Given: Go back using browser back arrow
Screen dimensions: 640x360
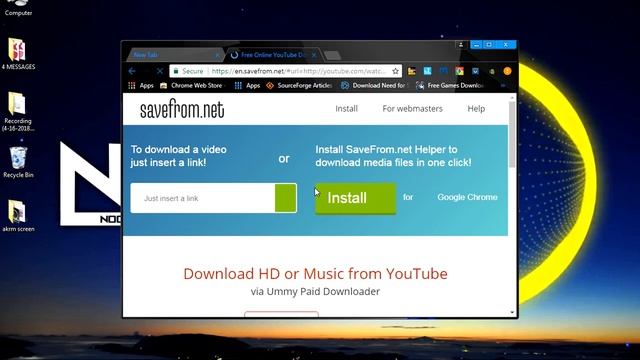Looking at the screenshot, I should [132, 71].
